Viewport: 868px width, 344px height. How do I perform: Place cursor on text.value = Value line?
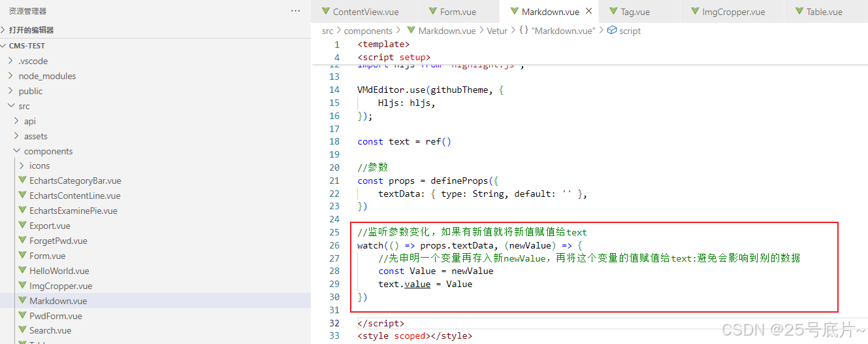(x=425, y=284)
